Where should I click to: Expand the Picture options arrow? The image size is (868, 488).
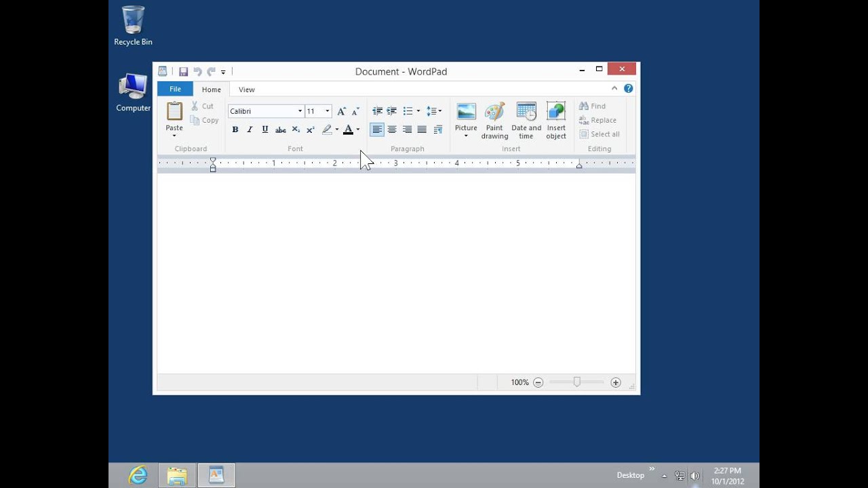(x=466, y=136)
